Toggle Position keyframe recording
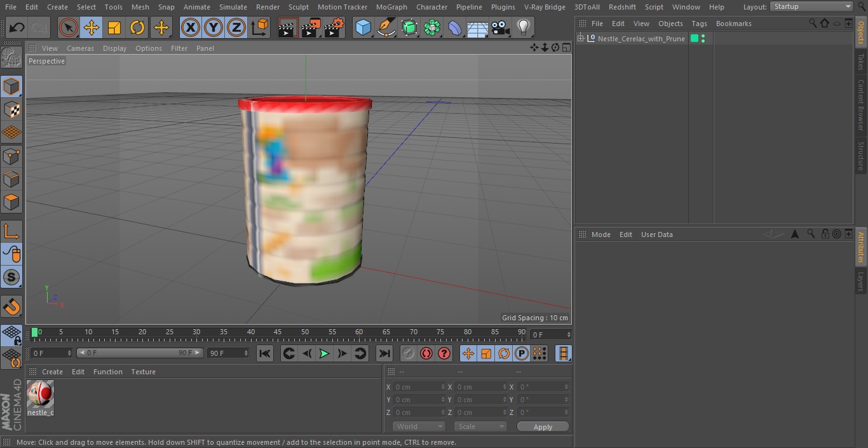 coord(468,353)
